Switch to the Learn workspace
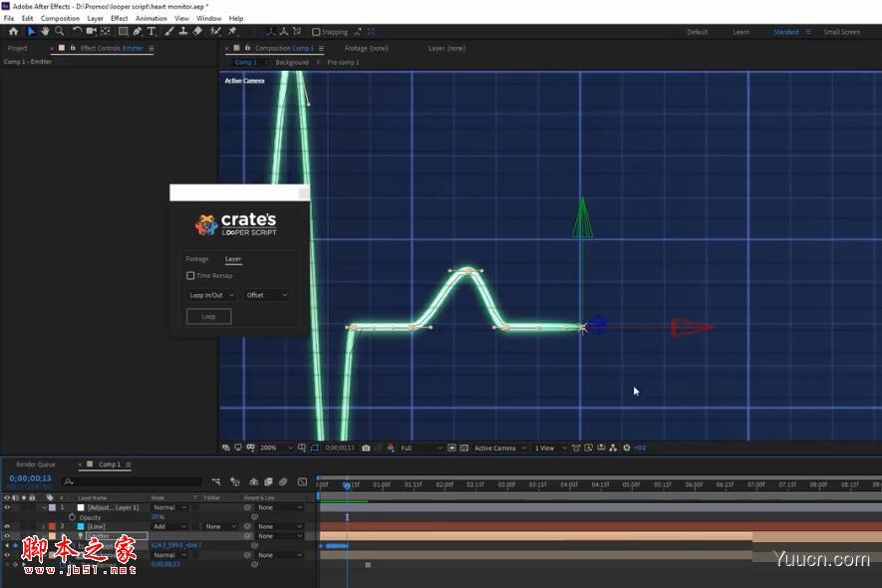The width and height of the screenshot is (882, 588). coord(740,32)
